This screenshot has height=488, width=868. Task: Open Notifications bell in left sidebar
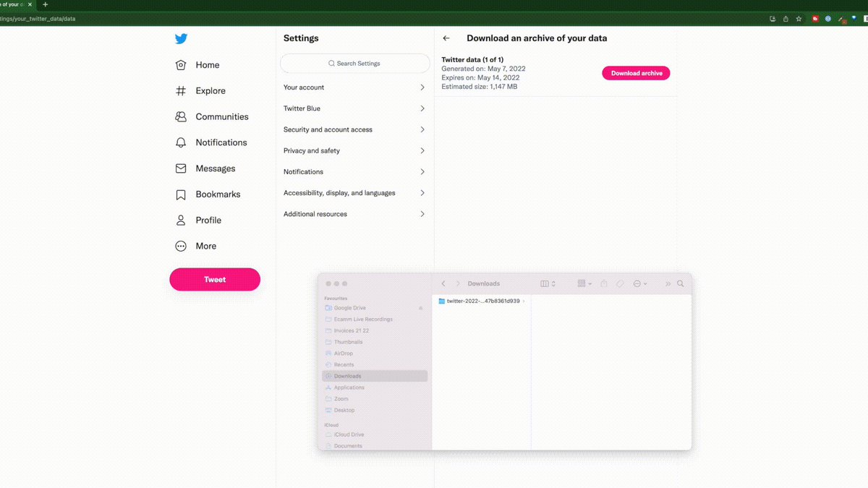coord(211,143)
